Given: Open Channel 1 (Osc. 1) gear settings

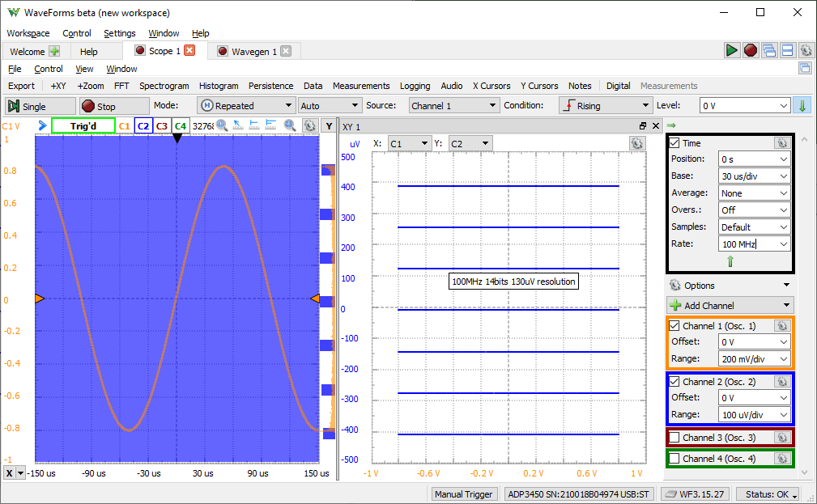Looking at the screenshot, I should (x=781, y=325).
